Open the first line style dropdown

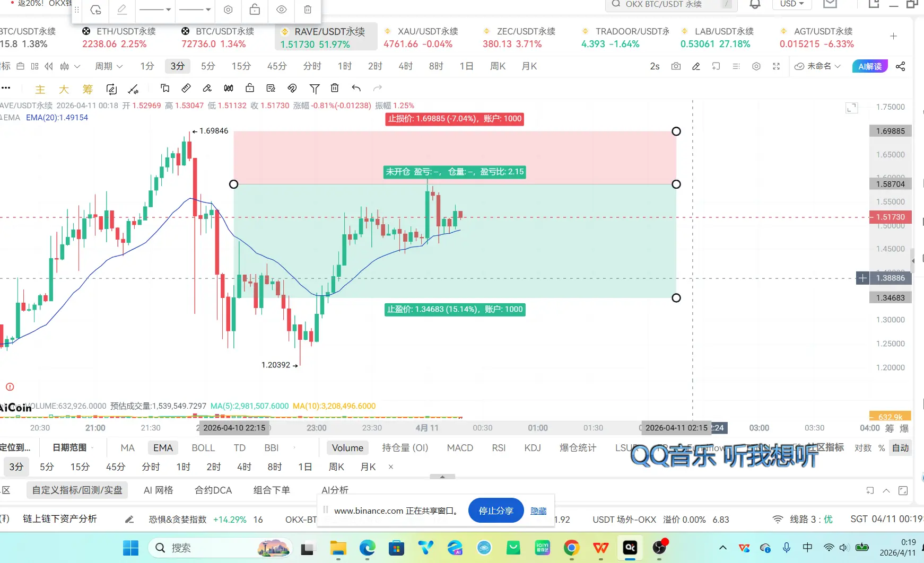pyautogui.click(x=155, y=10)
